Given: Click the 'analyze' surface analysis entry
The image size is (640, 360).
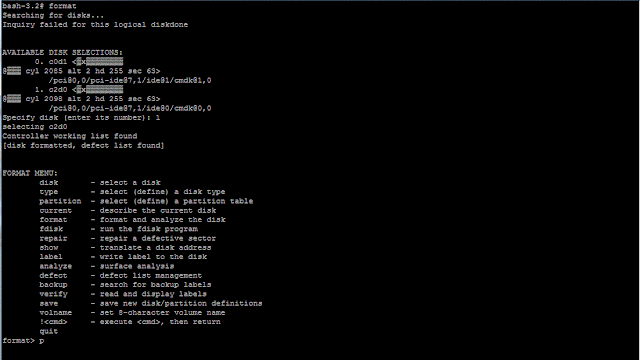Looking at the screenshot, I should 56,266.
